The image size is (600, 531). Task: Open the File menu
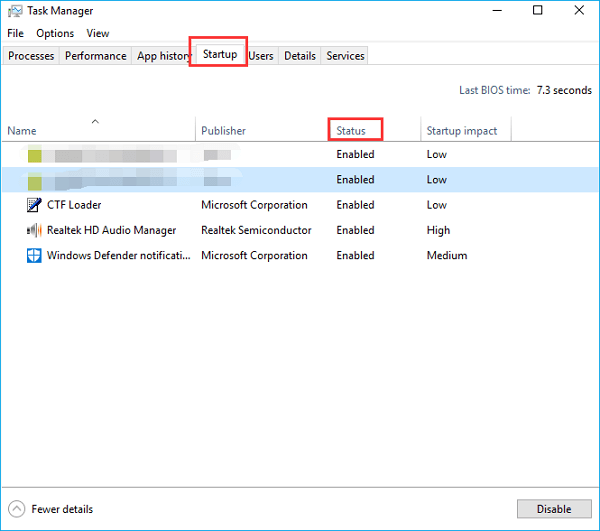(15, 33)
